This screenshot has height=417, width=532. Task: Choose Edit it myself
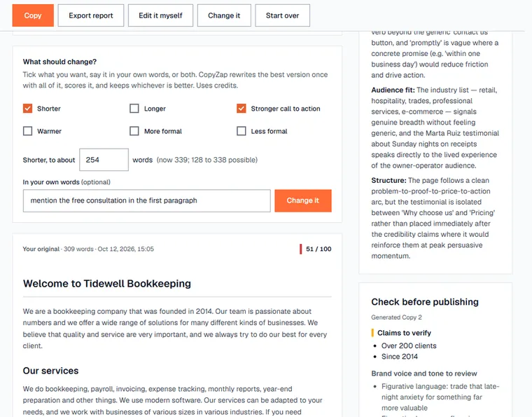click(160, 15)
